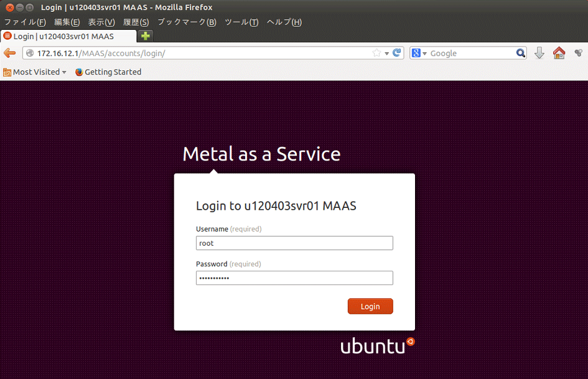The height and width of the screenshot is (379, 588).
Task: Select the Login | u120403svr01 MAAS tab
Action: (68, 36)
